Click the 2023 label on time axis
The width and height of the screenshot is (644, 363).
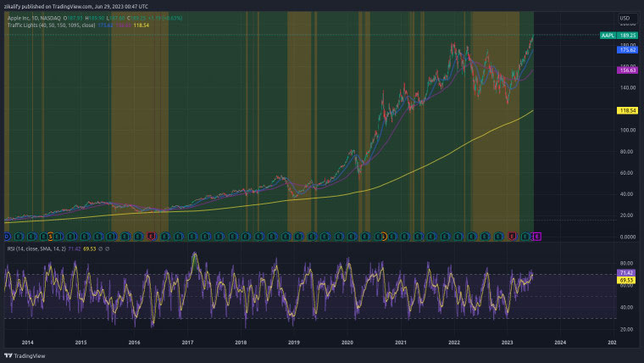point(508,343)
